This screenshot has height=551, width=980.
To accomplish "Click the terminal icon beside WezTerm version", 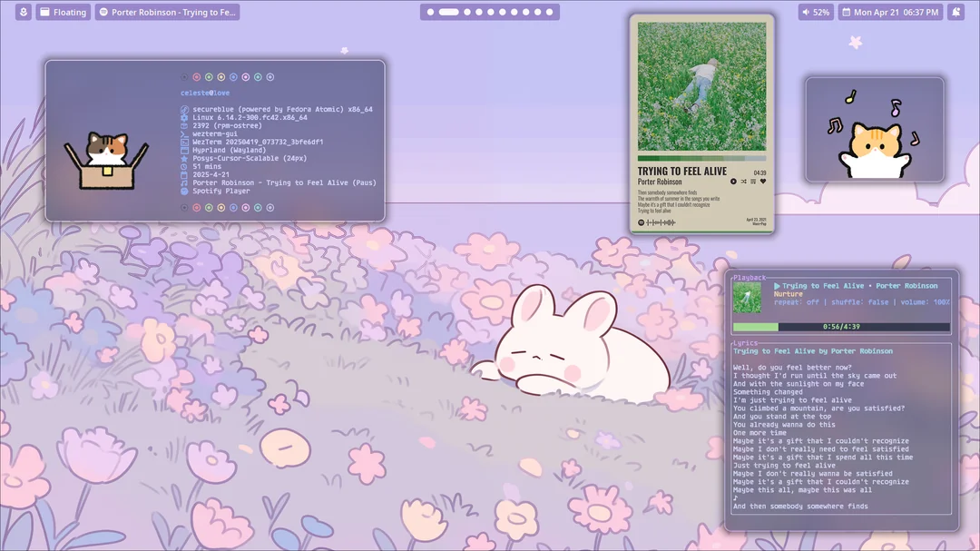I will pyautogui.click(x=184, y=142).
